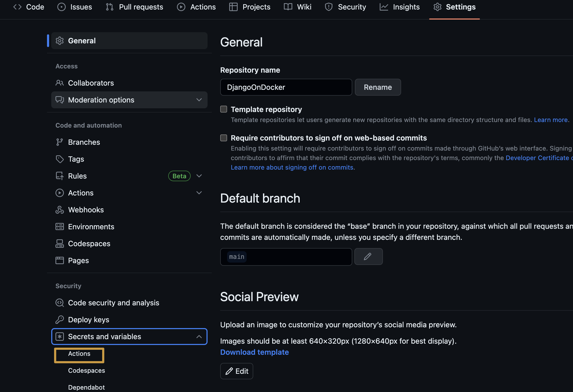Check Require contributors to sign off
Viewport: 573px width, 392px height.
[224, 138]
